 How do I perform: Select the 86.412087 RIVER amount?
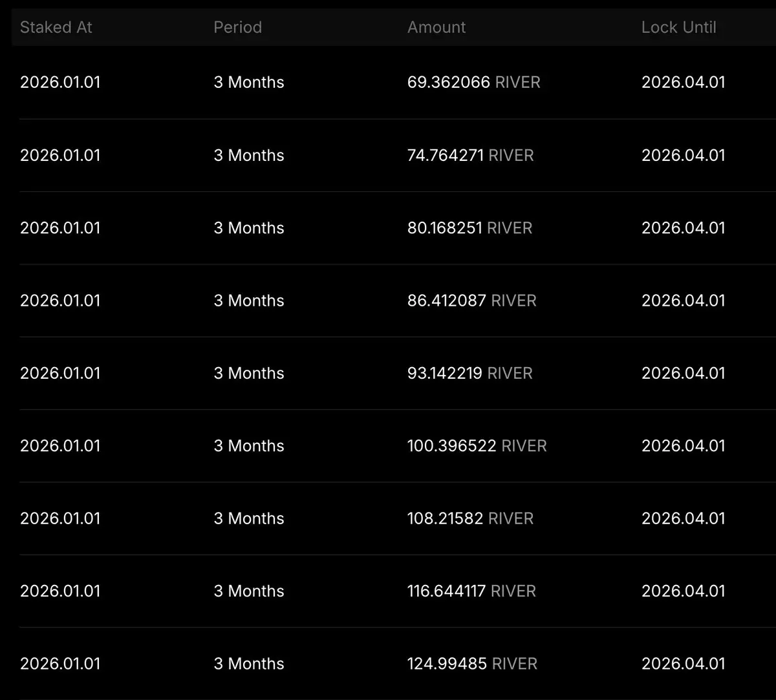(x=472, y=301)
